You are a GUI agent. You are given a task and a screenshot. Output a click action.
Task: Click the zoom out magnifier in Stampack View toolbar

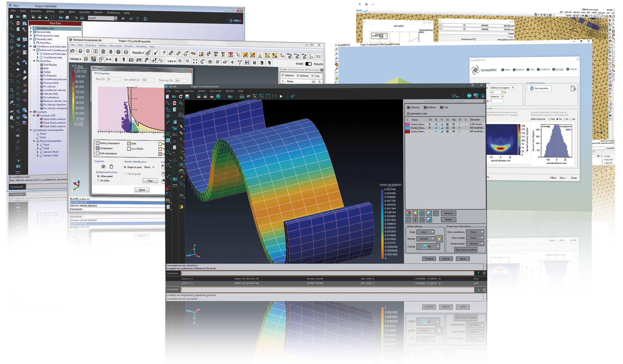pyautogui.click(x=188, y=61)
